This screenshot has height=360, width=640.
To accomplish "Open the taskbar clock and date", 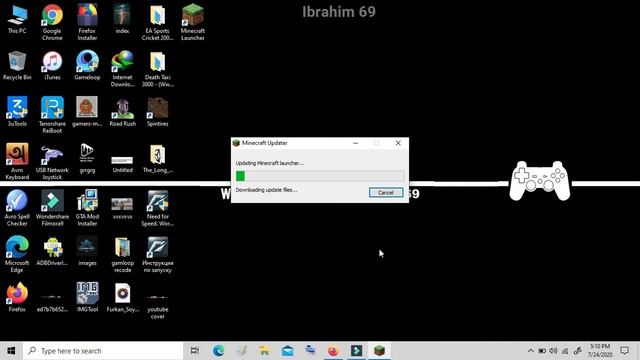I will coord(600,351).
